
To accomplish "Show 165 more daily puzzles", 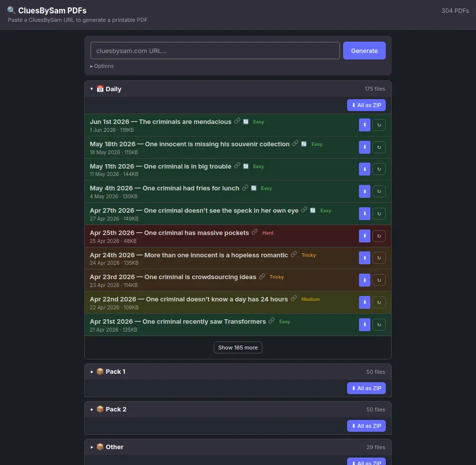I will tap(238, 348).
